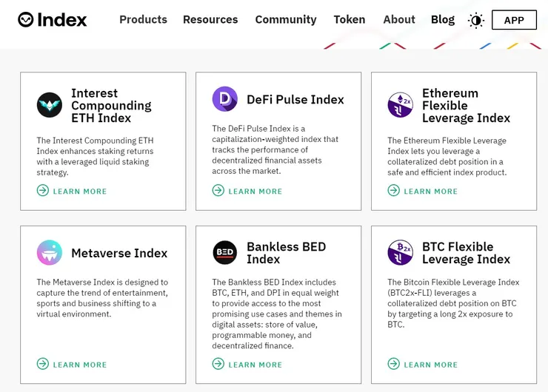Screen dimensions: 548x392
Task: Learn more about DeFi Pulse Index
Action: click(248, 191)
